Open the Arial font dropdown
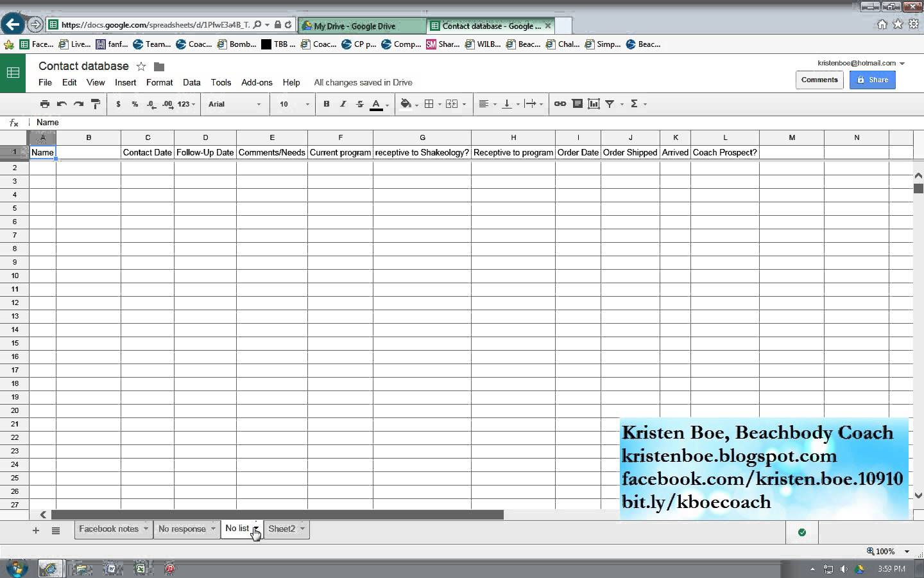Screen dimensions: 924x578 pos(234,104)
